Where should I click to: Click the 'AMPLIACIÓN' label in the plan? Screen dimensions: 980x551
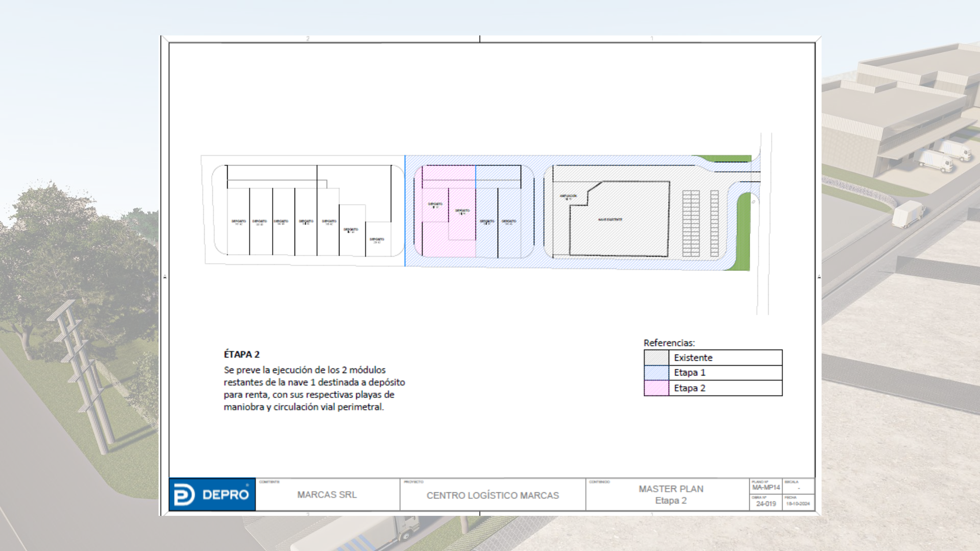pos(568,196)
